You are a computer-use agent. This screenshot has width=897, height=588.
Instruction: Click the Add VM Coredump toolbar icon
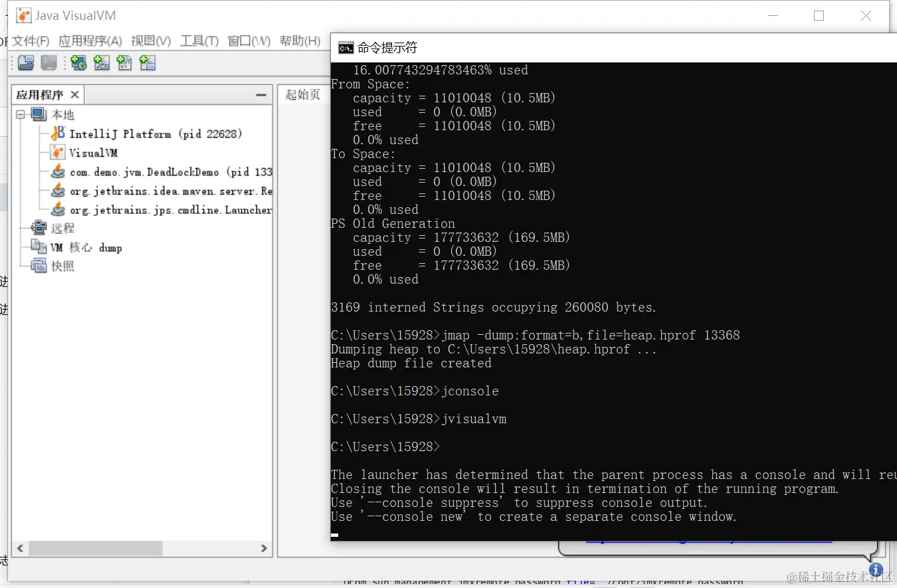[124, 63]
